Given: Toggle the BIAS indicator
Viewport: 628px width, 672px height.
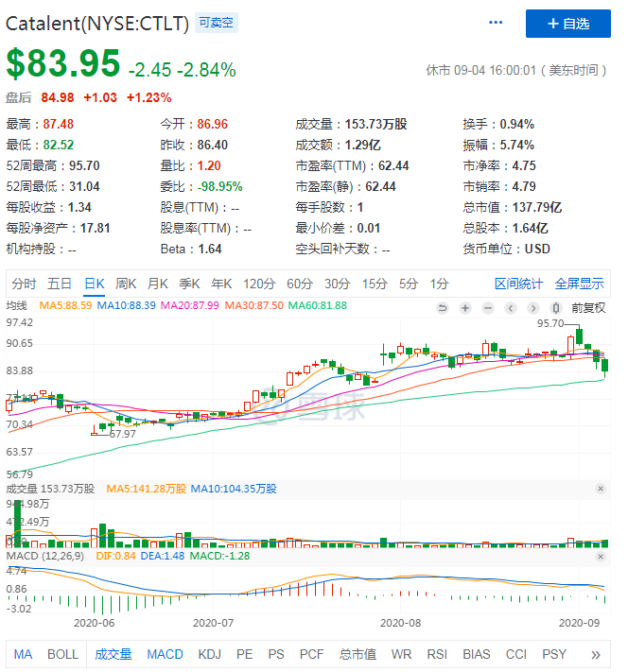Looking at the screenshot, I should click(x=476, y=654).
